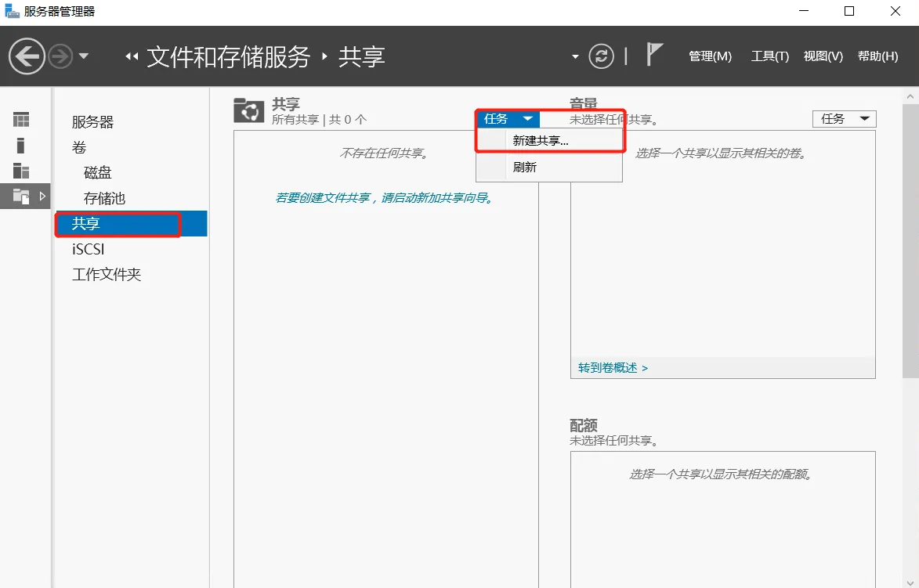Click the refresh circular arrows icon

point(601,56)
